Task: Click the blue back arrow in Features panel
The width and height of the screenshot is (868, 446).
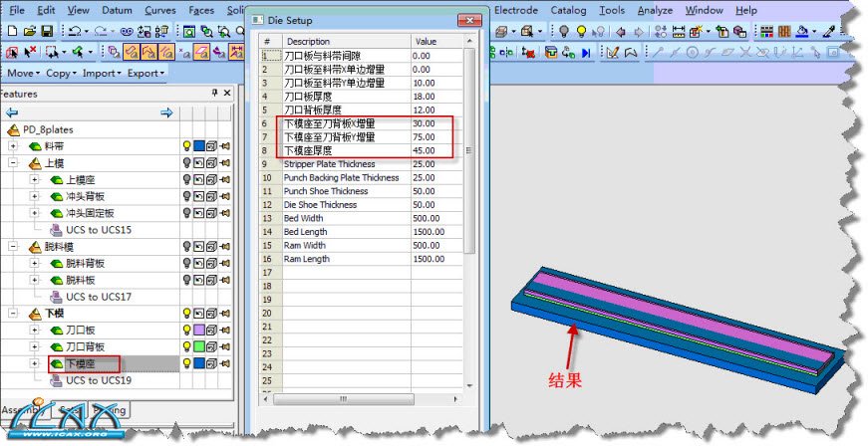Action: coord(12,112)
